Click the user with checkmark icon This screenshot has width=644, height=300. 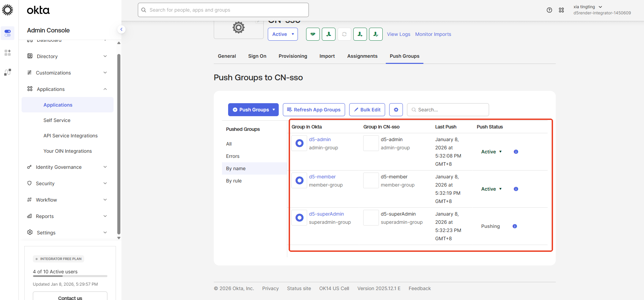[x=376, y=34]
